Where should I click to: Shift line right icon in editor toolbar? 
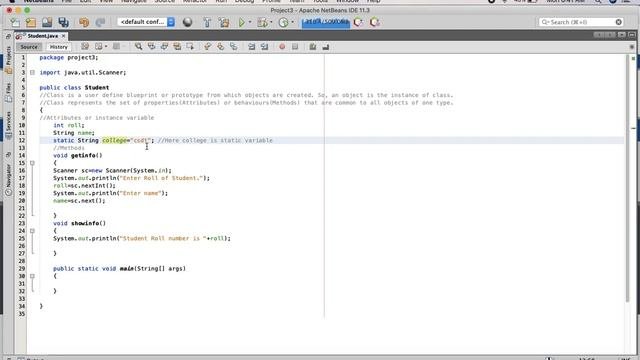coord(264,47)
